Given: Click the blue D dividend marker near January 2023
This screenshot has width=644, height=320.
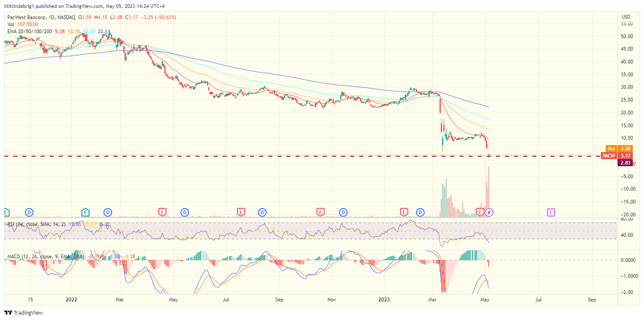Looking at the screenshot, I should click(420, 212).
